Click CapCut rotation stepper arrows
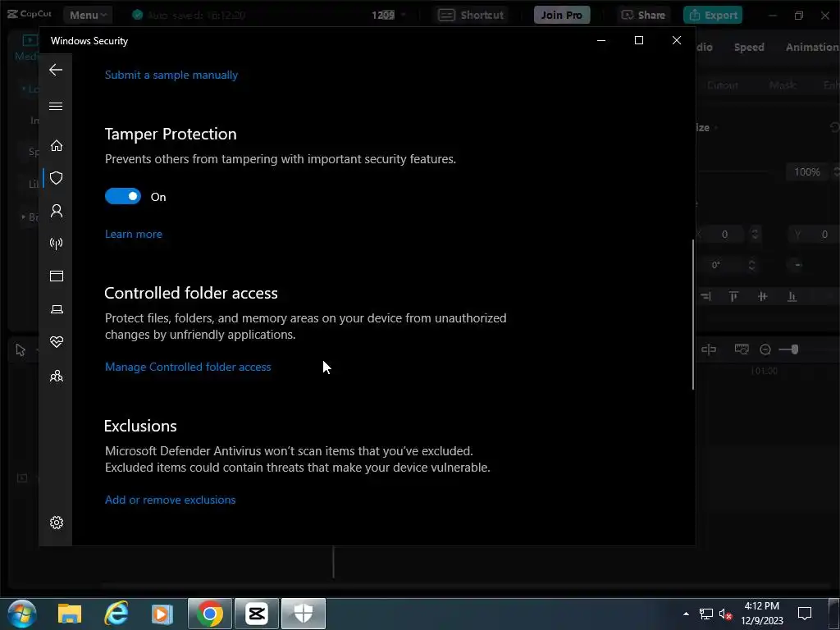Screen dimensions: 840x630 [x=751, y=265]
